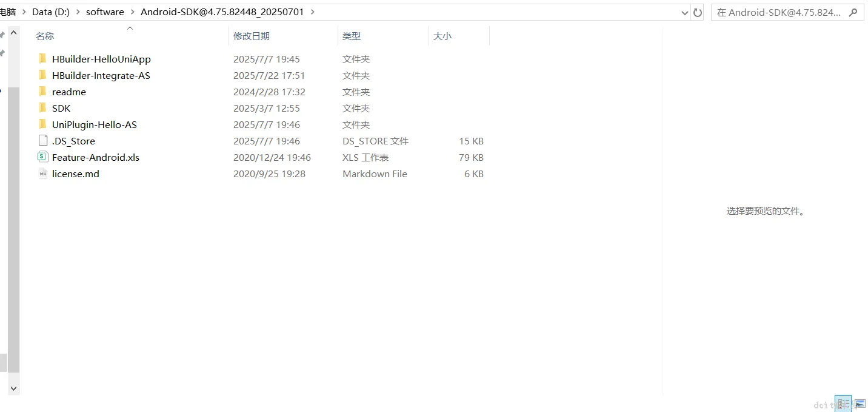Click the Feature-Android.xls spreadsheet icon
868x412 pixels.
pyautogui.click(x=42, y=157)
